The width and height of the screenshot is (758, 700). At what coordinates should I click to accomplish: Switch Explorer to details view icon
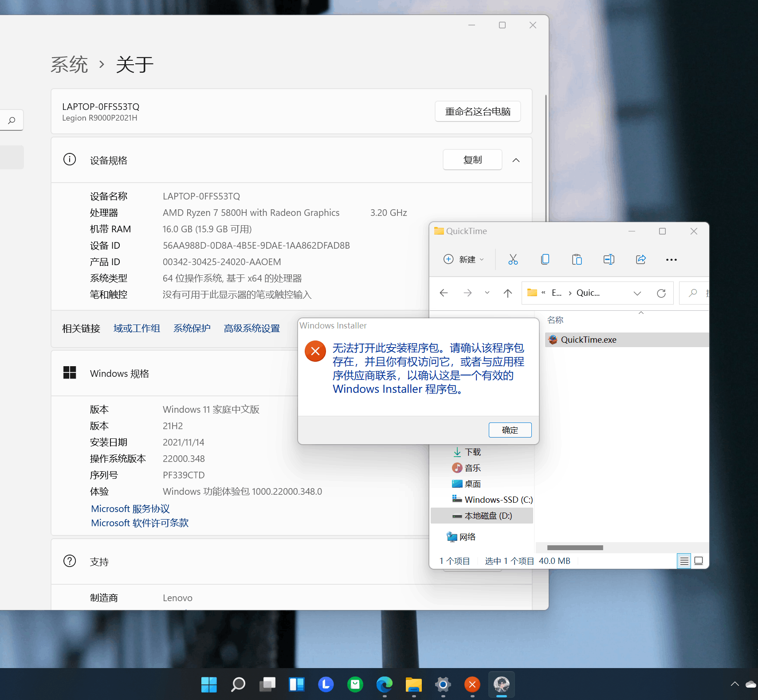click(x=684, y=561)
